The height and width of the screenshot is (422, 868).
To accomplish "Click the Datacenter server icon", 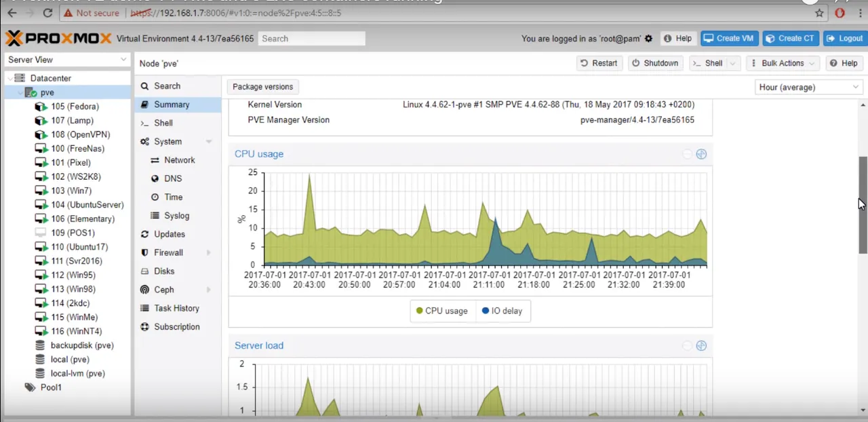I will click(19, 78).
